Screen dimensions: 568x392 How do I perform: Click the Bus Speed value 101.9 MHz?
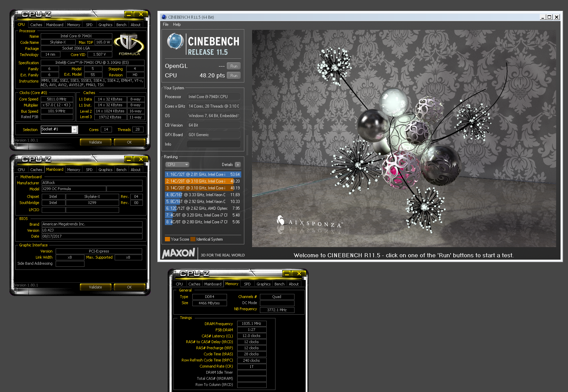[x=57, y=111]
